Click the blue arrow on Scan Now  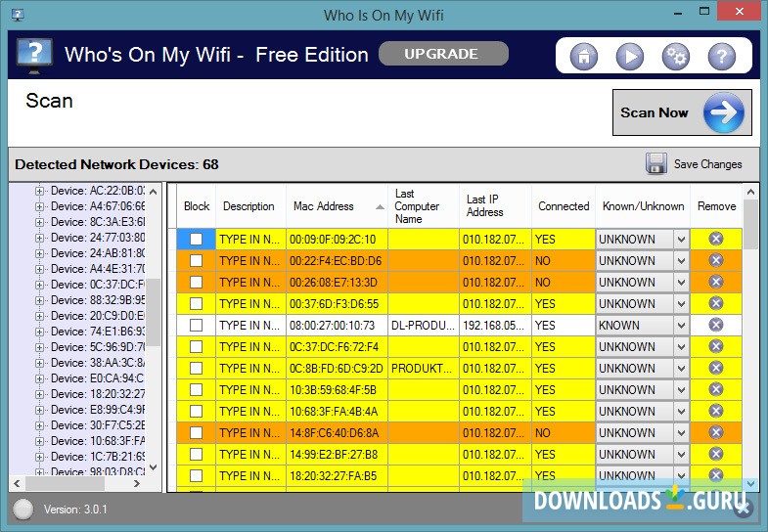(723, 112)
